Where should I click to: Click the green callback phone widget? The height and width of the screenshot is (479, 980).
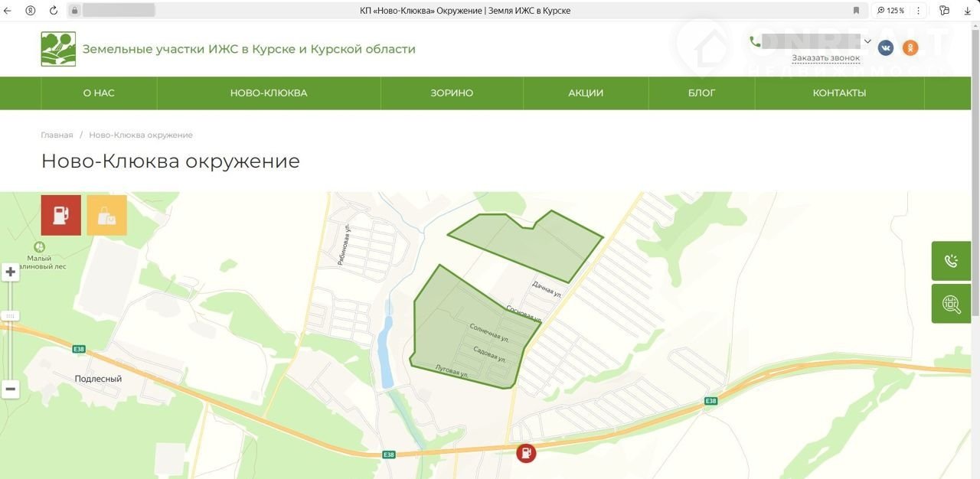point(951,261)
